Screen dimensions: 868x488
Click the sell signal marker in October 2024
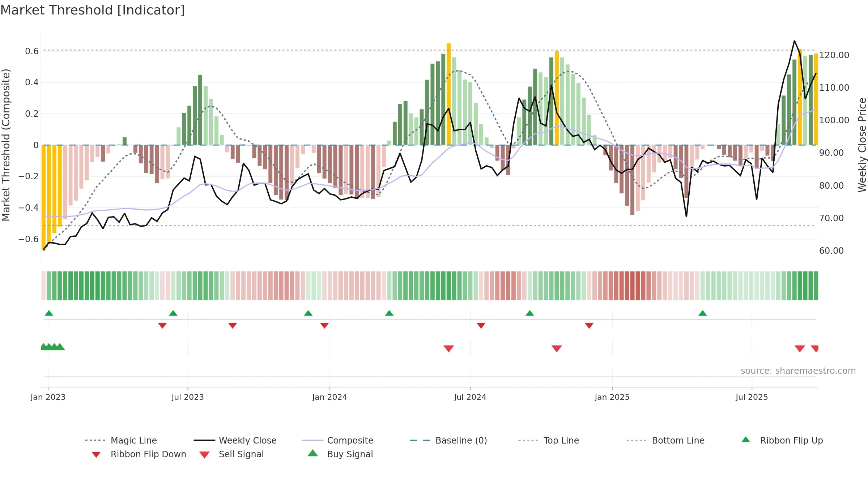tap(557, 348)
